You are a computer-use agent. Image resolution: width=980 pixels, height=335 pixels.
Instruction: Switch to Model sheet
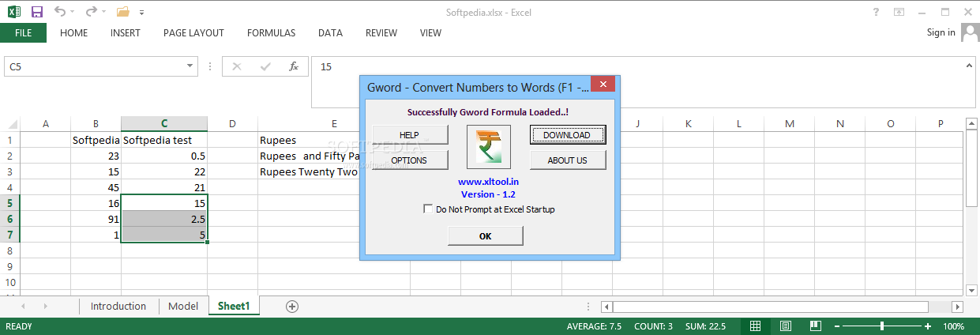[x=183, y=307]
